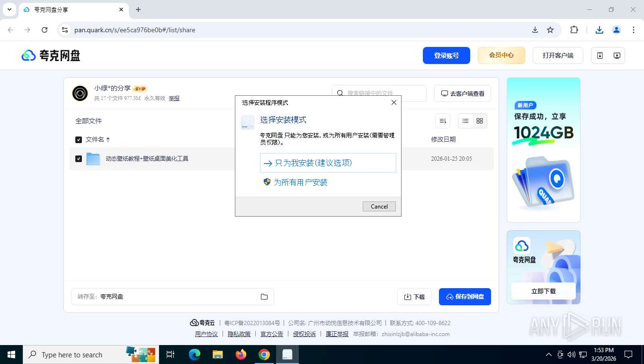Click the folder icon of 动态壁纸教程 row

tap(93, 159)
